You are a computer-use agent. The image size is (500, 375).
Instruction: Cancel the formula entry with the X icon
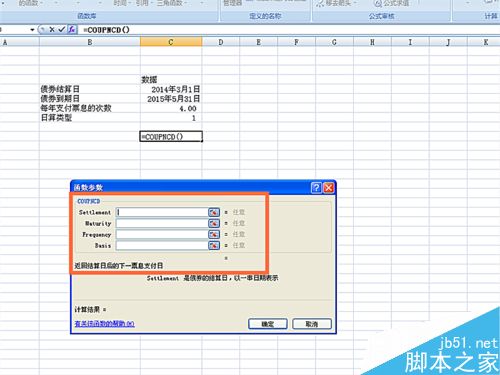pyautogui.click(x=52, y=30)
